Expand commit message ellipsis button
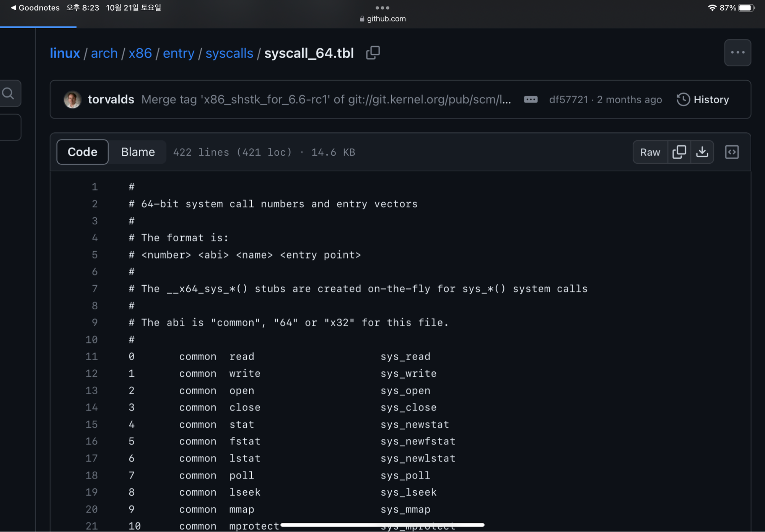Screen dimensions: 765x532 coord(530,99)
